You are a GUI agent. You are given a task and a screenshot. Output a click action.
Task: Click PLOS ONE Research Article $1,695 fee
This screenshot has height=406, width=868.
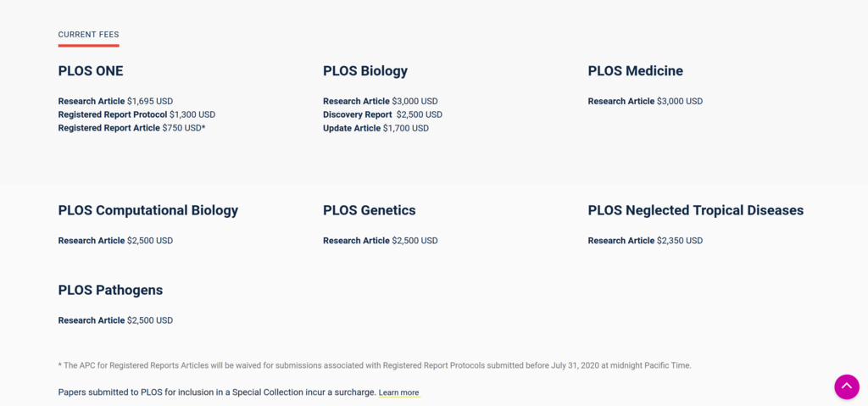click(115, 101)
